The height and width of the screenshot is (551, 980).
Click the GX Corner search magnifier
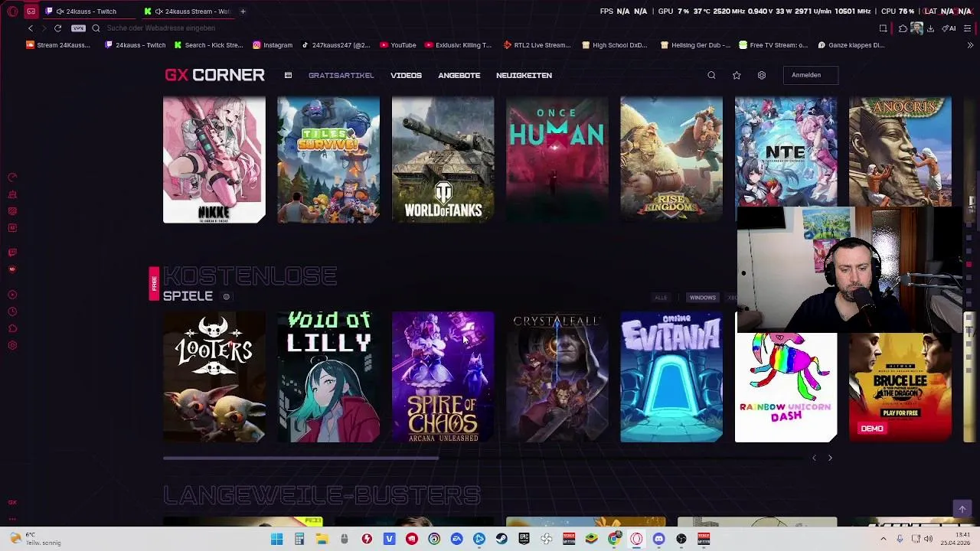[x=711, y=75]
